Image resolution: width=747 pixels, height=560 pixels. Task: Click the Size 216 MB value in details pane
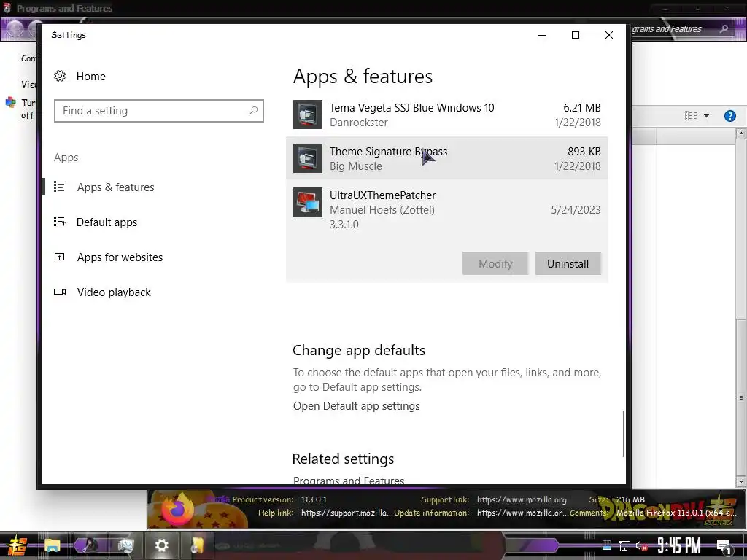[630, 499]
